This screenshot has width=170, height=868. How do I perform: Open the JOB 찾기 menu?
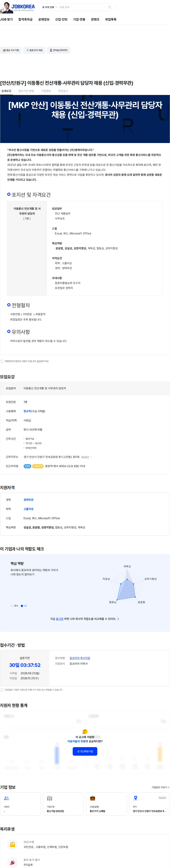(6, 19)
